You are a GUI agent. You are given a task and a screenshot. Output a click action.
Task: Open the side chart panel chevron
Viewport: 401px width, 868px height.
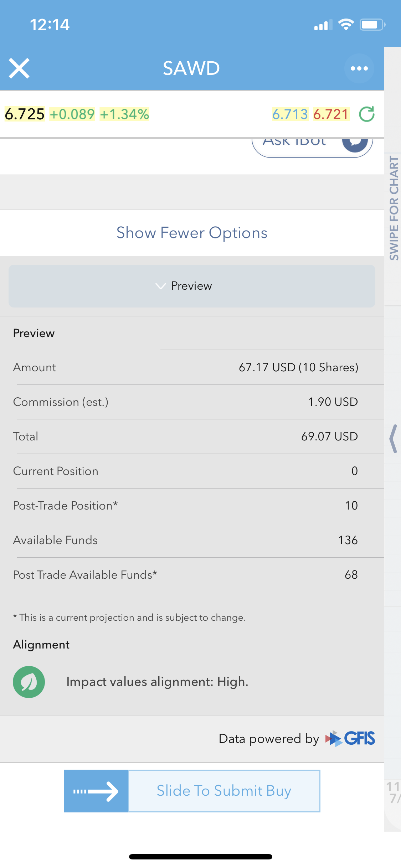click(x=394, y=439)
